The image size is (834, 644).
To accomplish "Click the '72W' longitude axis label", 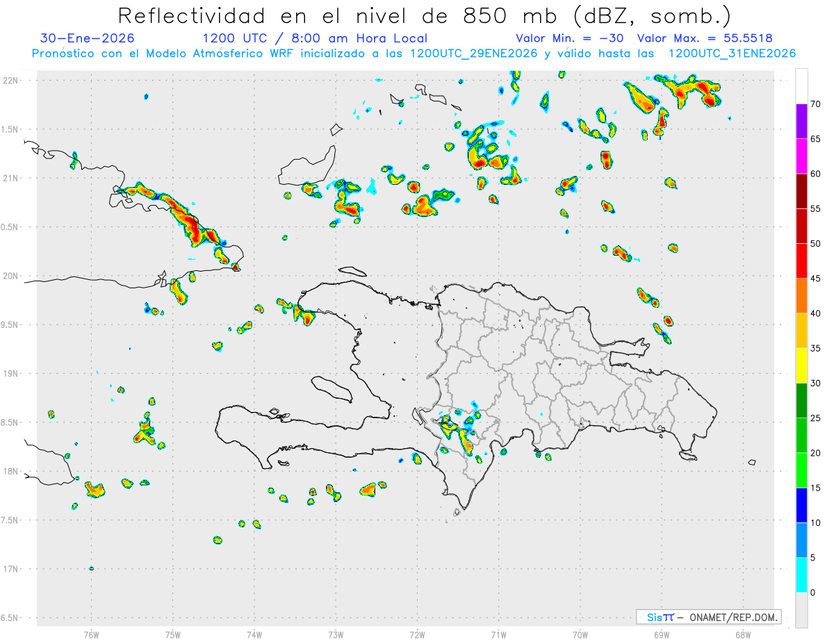I will [417, 635].
